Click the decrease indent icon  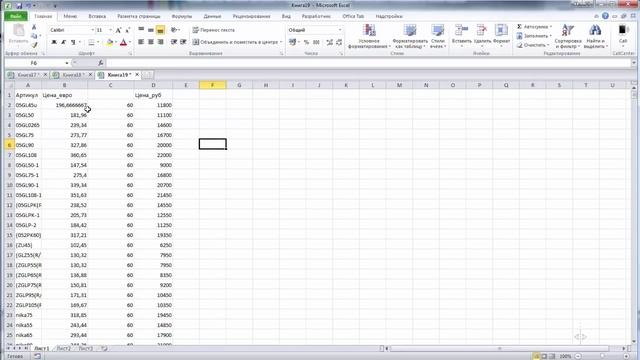click(174, 42)
